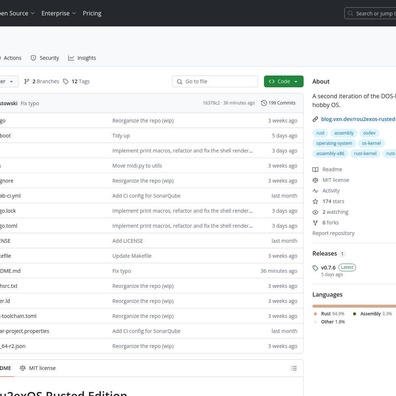Select the osdev topic tag
Image resolution: width=396 pixels, height=396 pixels.
tap(369, 133)
